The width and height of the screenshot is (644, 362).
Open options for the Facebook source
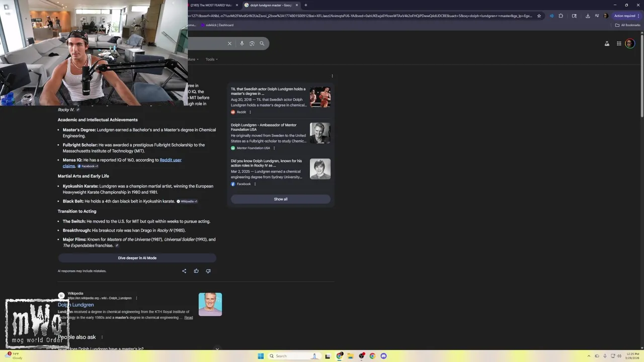tap(255, 184)
